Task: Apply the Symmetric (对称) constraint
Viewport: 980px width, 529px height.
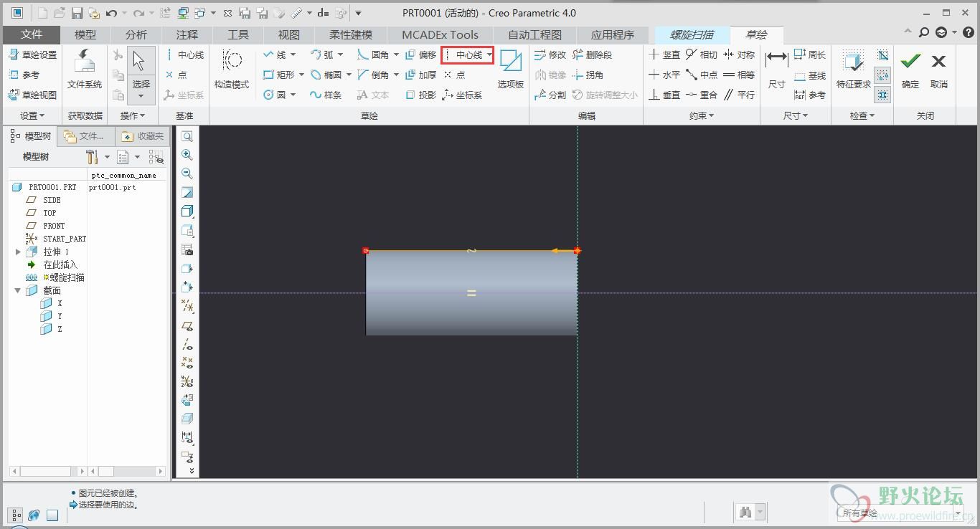Action: coord(739,54)
